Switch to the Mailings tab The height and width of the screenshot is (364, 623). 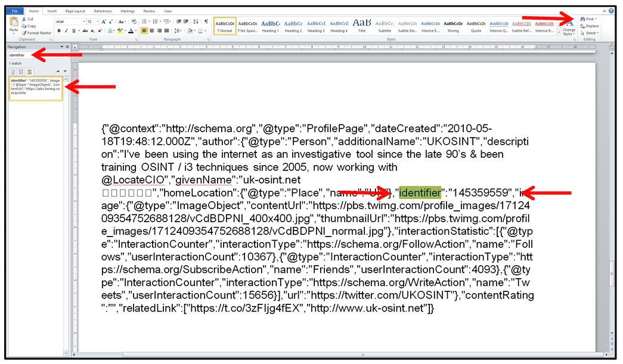point(128,11)
